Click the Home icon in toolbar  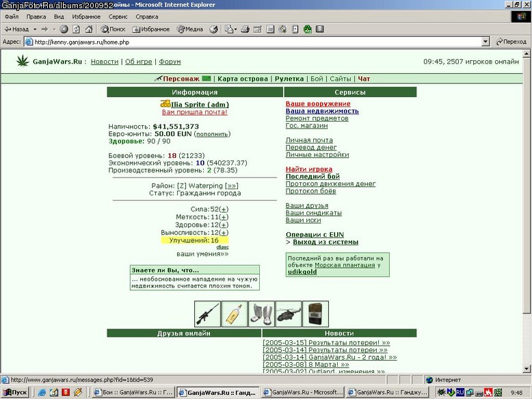(89, 29)
